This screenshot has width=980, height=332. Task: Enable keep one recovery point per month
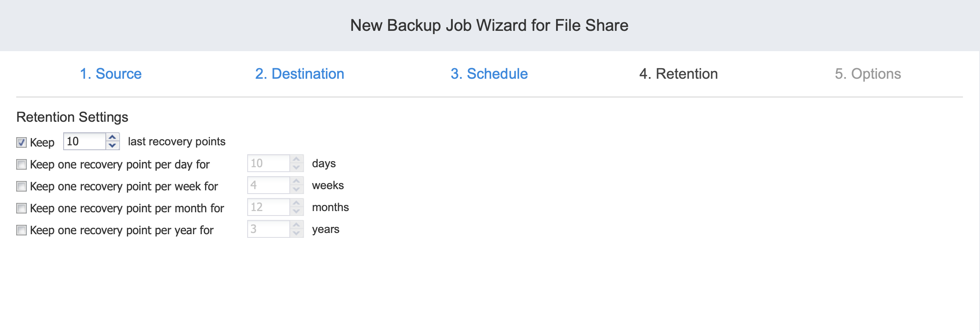coord(21,208)
